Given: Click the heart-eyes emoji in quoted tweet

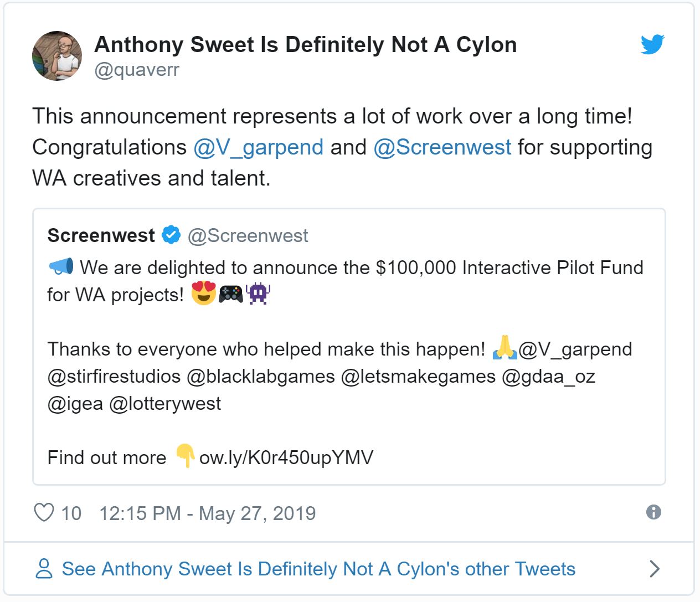Looking at the screenshot, I should (x=203, y=294).
